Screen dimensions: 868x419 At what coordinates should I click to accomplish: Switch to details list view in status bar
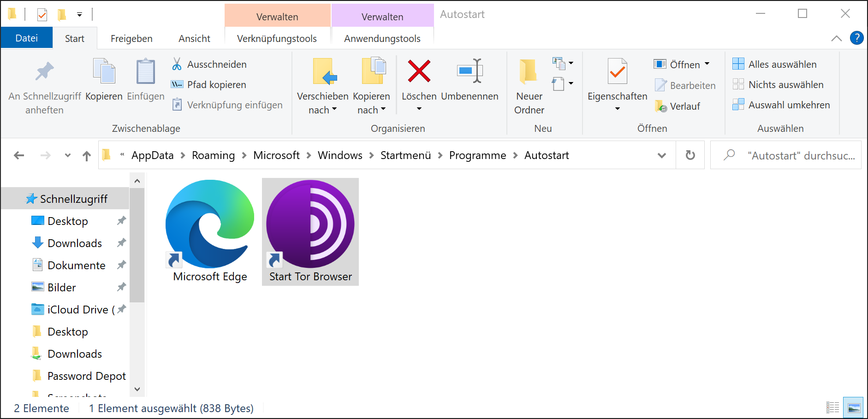pyautogui.click(x=832, y=408)
